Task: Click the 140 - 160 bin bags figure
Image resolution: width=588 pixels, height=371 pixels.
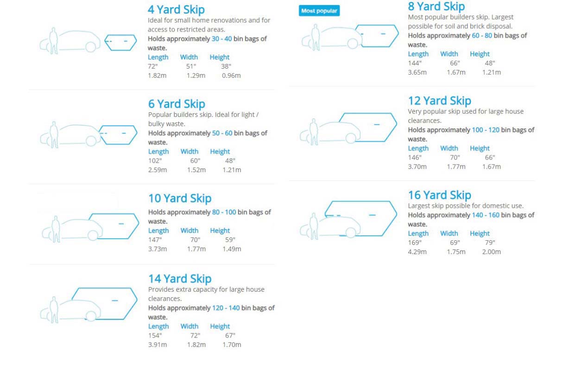Action: [486, 215]
